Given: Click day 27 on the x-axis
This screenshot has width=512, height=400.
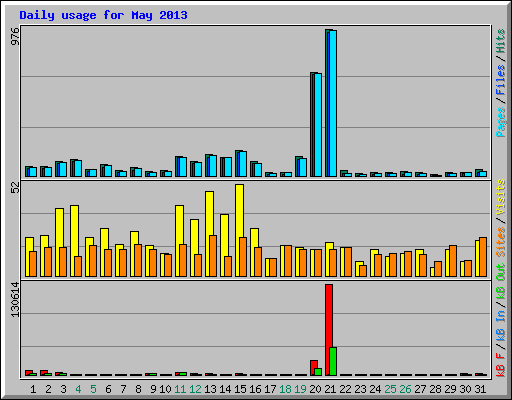Looking at the screenshot, I should (x=420, y=389).
